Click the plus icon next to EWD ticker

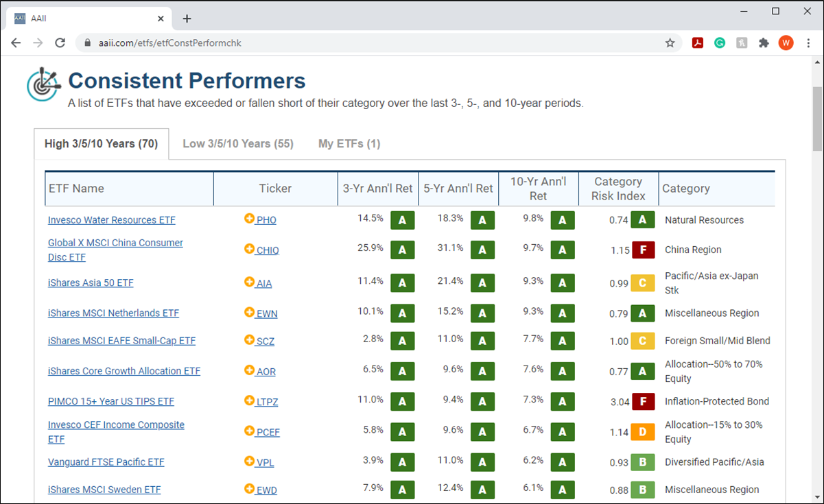click(x=249, y=488)
